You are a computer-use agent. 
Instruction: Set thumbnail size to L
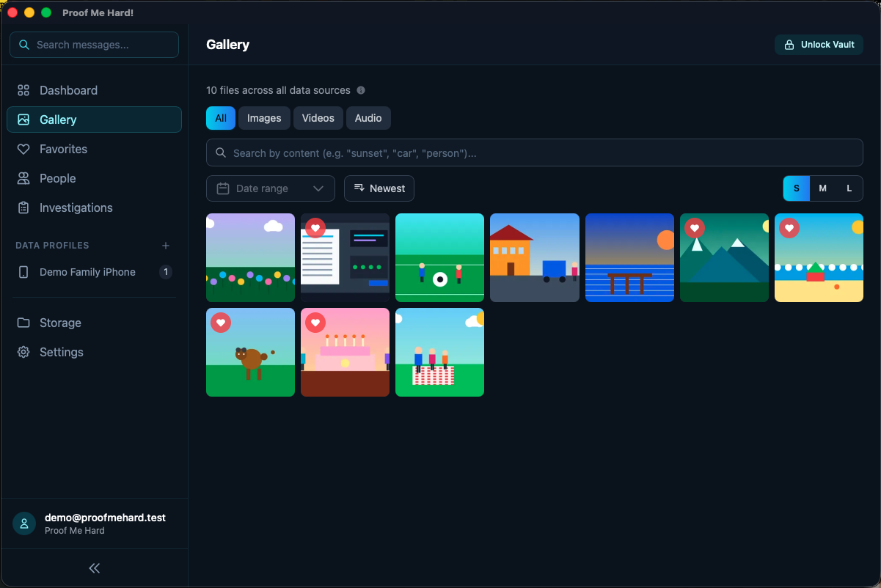(849, 188)
